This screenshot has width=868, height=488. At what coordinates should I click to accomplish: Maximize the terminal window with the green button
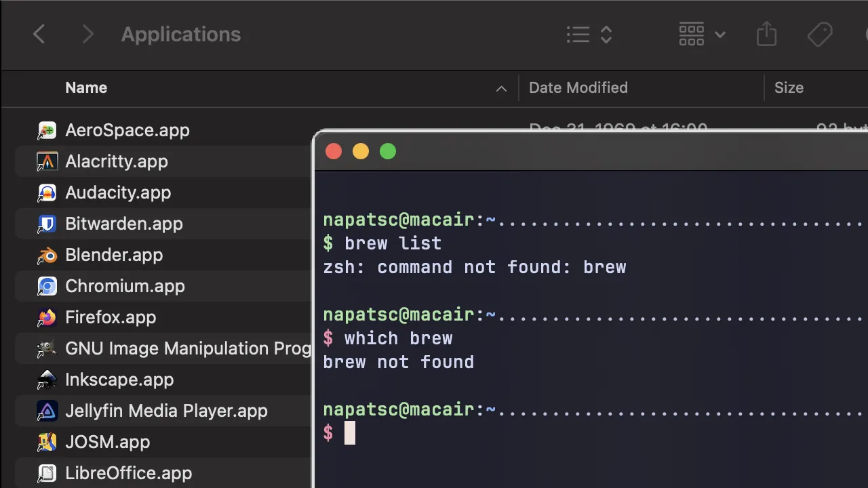pyautogui.click(x=388, y=152)
